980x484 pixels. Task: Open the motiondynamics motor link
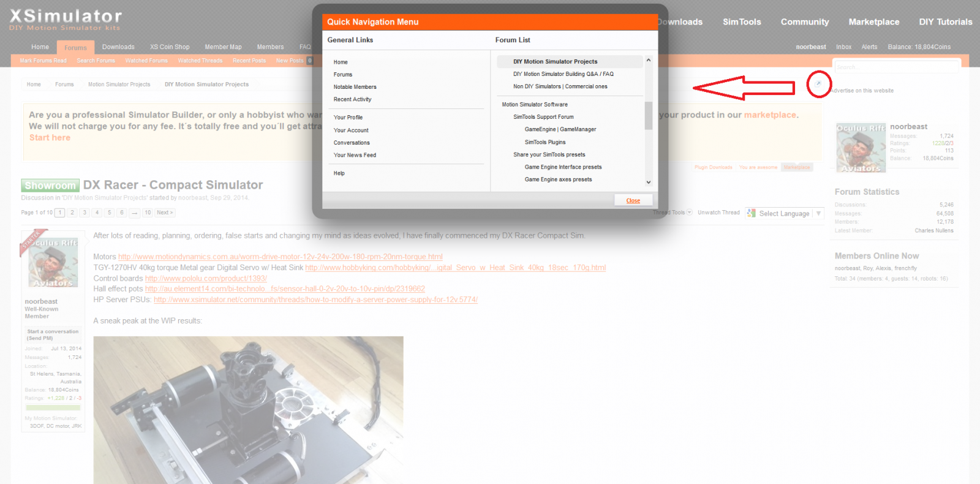tap(281, 257)
